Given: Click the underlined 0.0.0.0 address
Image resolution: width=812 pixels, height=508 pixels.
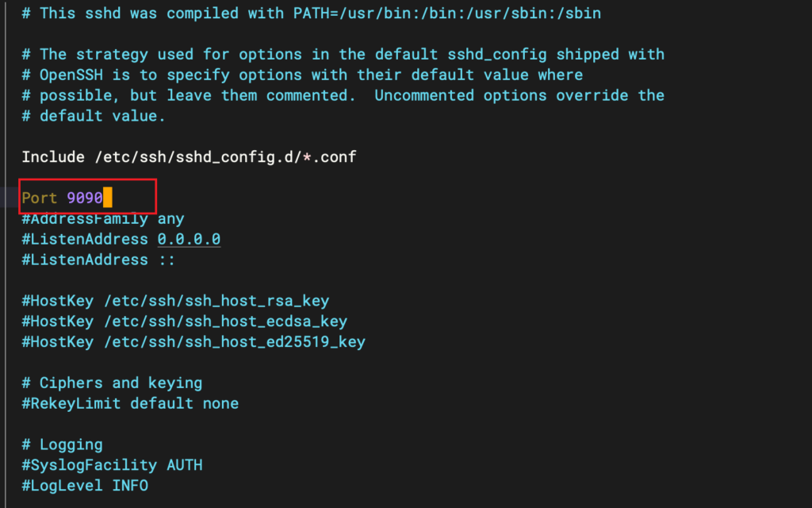Looking at the screenshot, I should click(x=189, y=239).
